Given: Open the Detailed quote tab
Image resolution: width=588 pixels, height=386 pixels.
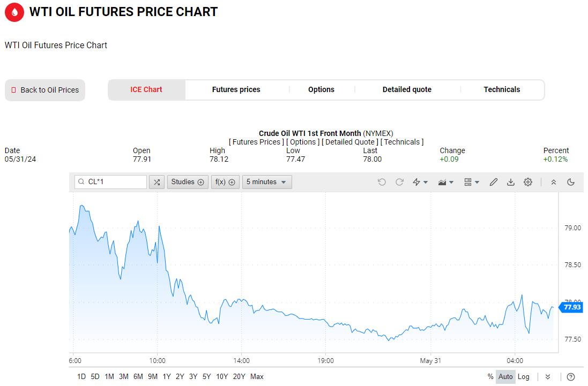Looking at the screenshot, I should [x=407, y=90].
